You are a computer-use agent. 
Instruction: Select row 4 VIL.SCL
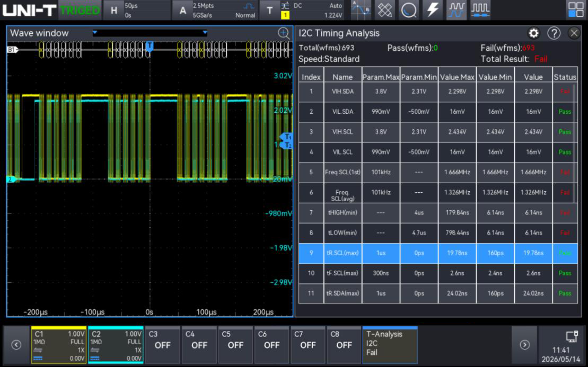tap(438, 152)
